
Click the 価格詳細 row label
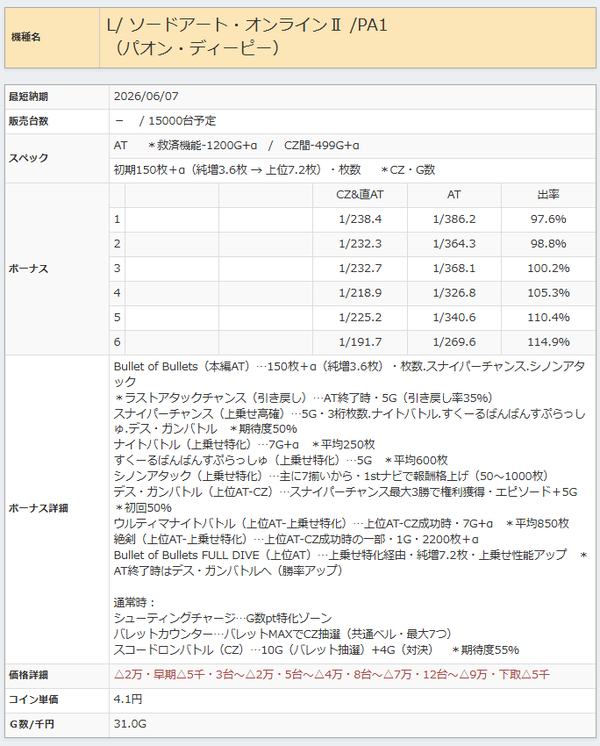(28, 675)
